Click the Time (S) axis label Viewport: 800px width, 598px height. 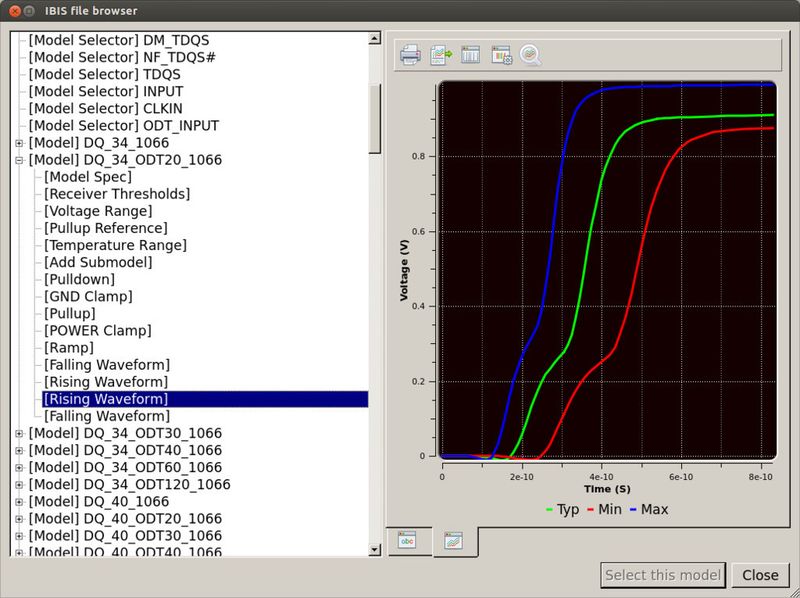(607, 489)
